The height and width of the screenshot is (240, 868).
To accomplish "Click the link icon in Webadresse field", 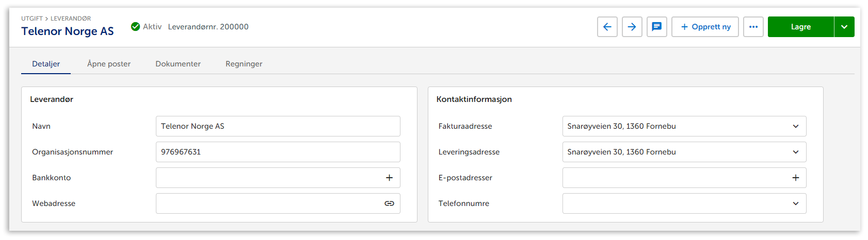I will [x=389, y=203].
